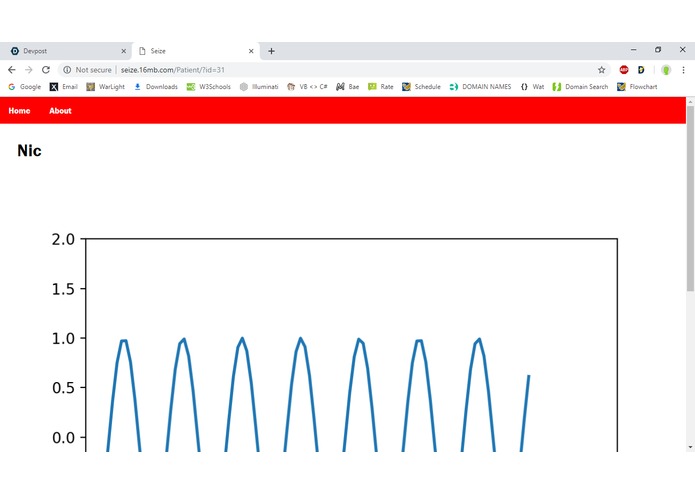The image size is (695, 494).
Task: Select the Seize tab
Action: (195, 51)
